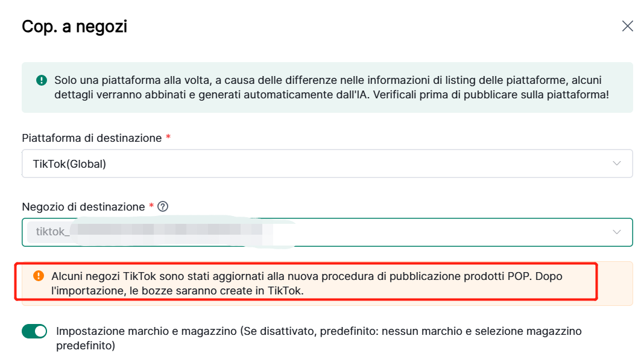
Task: Click the orange warning icon in the TikTok alert
Action: (39, 276)
